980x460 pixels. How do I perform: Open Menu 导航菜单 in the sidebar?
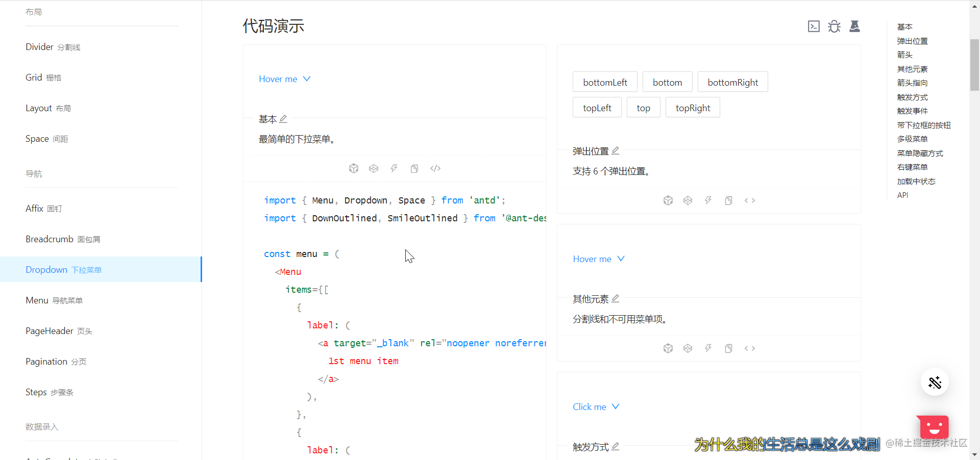pyautogui.click(x=101, y=300)
